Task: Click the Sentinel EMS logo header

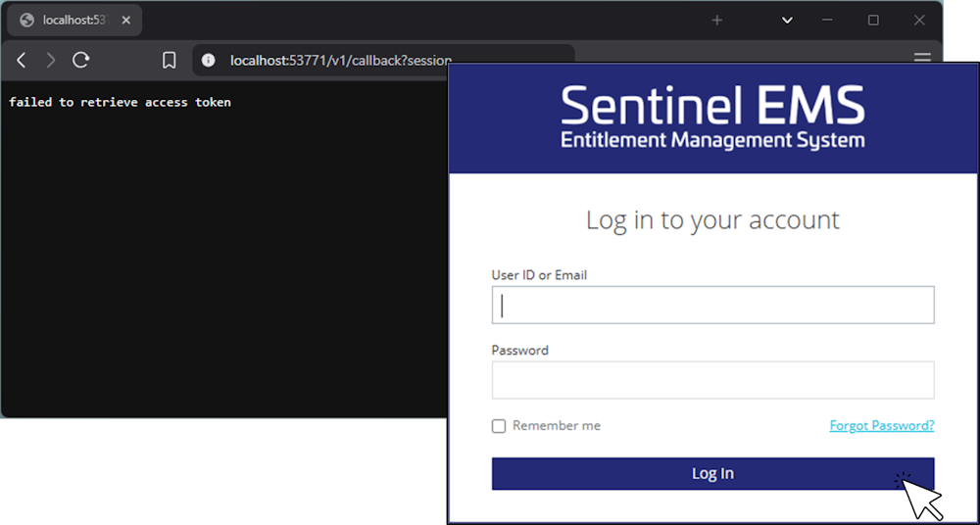Action: (x=712, y=118)
